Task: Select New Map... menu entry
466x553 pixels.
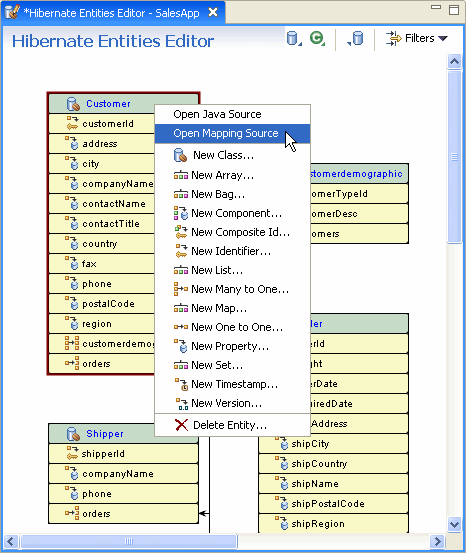Action: coord(232,308)
